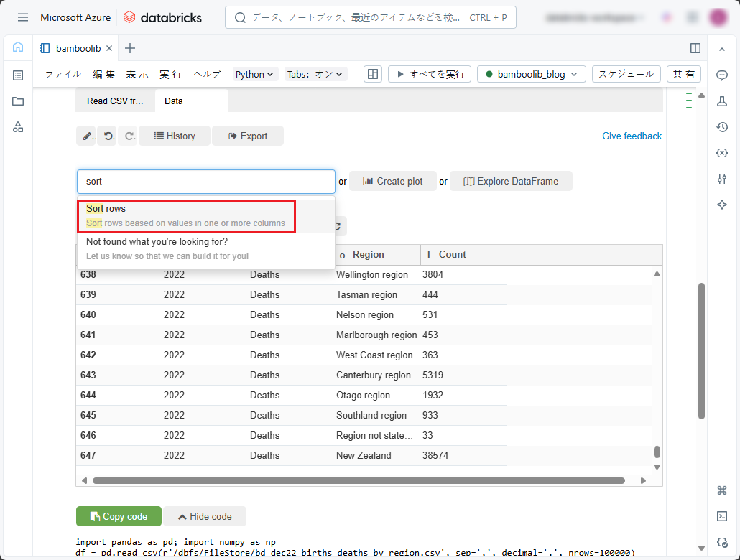Toggle the Tabs: オン setting
This screenshot has height=560, width=740.
coord(315,74)
